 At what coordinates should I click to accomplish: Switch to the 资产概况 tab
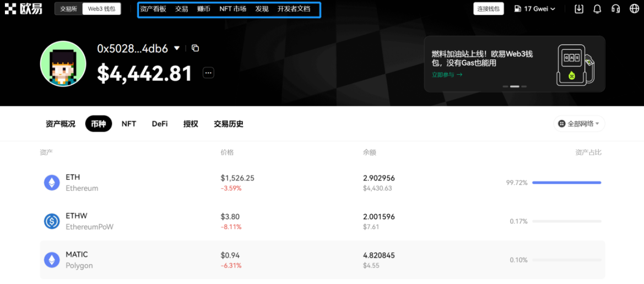click(x=61, y=124)
